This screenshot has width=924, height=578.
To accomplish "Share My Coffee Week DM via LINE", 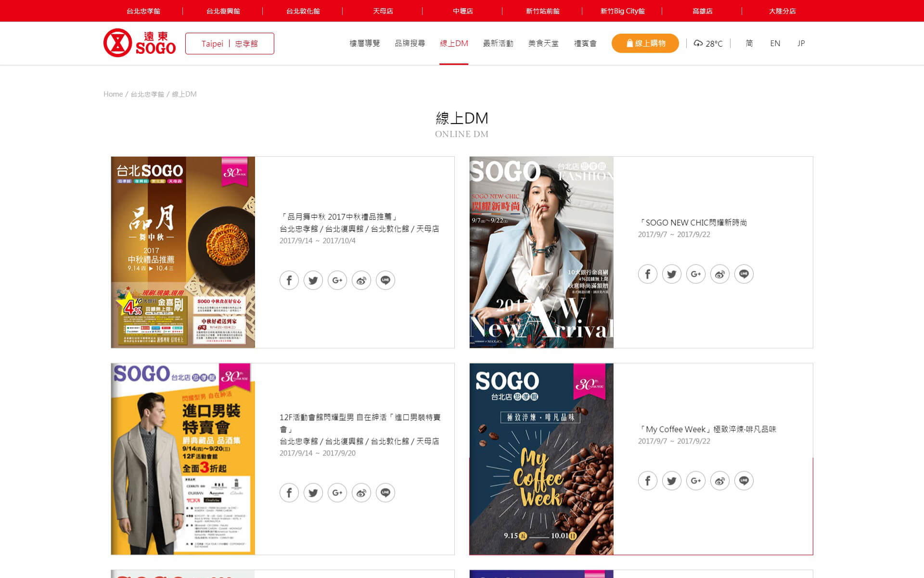I will (x=744, y=481).
